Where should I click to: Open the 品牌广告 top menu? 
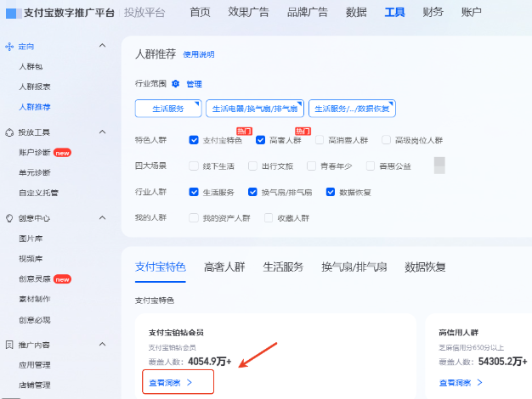[308, 13]
